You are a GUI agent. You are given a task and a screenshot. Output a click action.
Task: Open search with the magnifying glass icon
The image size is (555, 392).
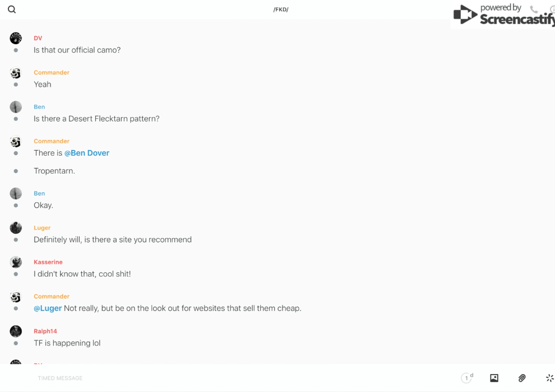point(12,10)
